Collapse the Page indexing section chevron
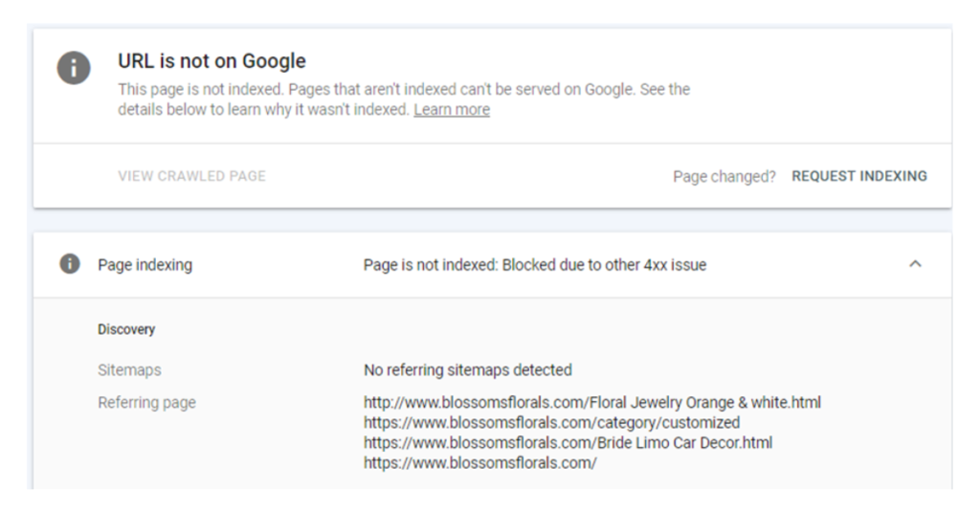Screen dimensions: 980x513 pos(915,264)
